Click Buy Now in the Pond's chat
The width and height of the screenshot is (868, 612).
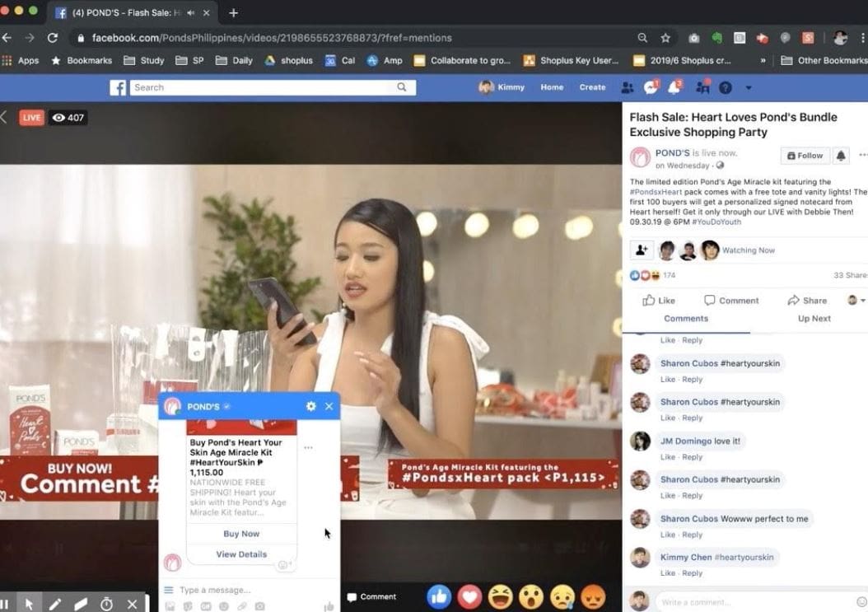click(241, 534)
